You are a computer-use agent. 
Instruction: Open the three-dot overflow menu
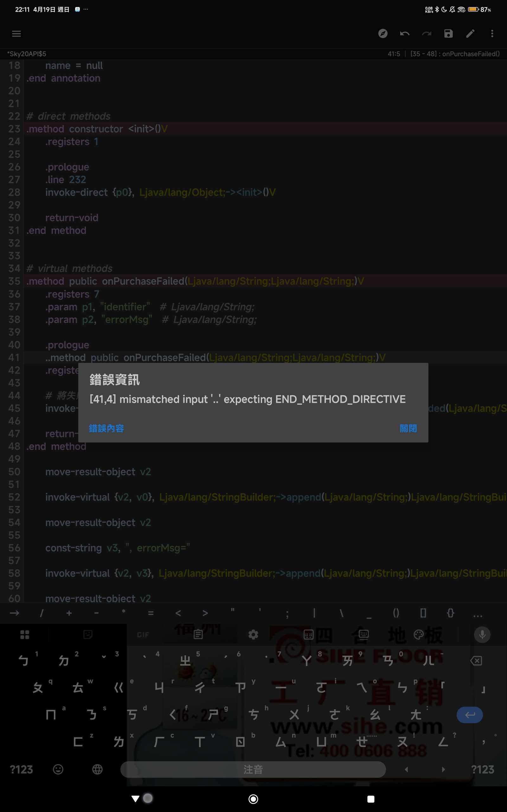click(x=492, y=34)
